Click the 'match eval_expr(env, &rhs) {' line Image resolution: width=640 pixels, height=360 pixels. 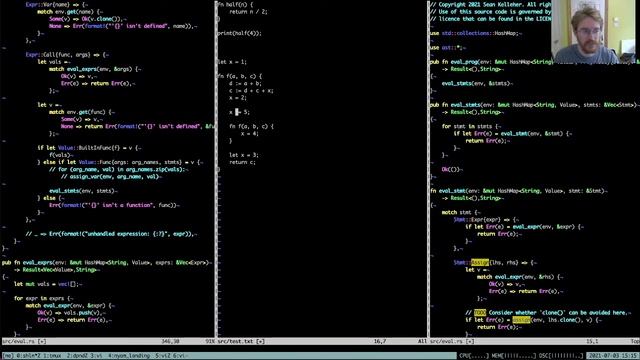(520, 277)
